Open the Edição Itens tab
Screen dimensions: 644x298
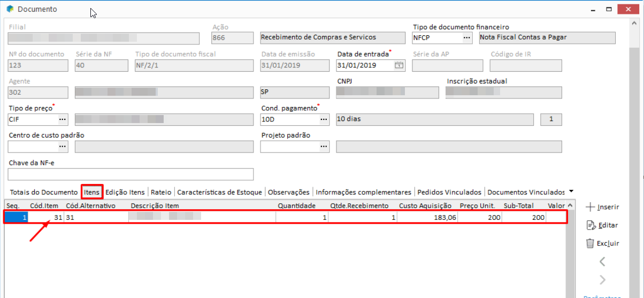pos(125,192)
